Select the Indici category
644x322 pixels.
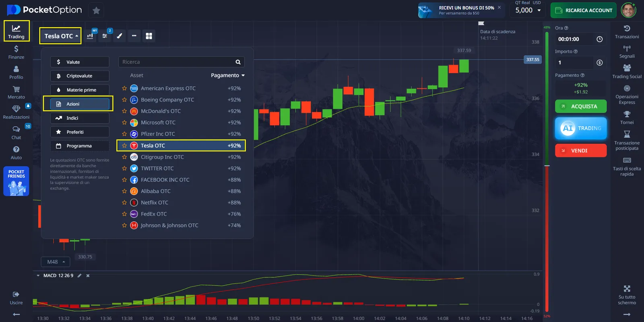point(80,118)
